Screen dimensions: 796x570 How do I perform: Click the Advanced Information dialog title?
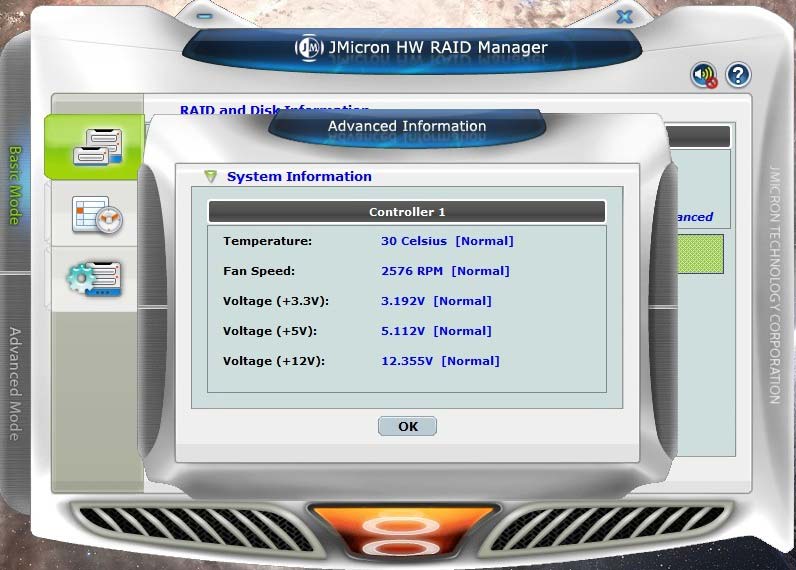407,127
